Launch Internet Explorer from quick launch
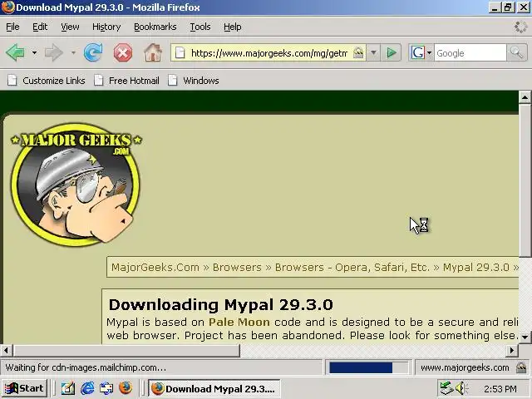The image size is (532, 399). pos(87,388)
